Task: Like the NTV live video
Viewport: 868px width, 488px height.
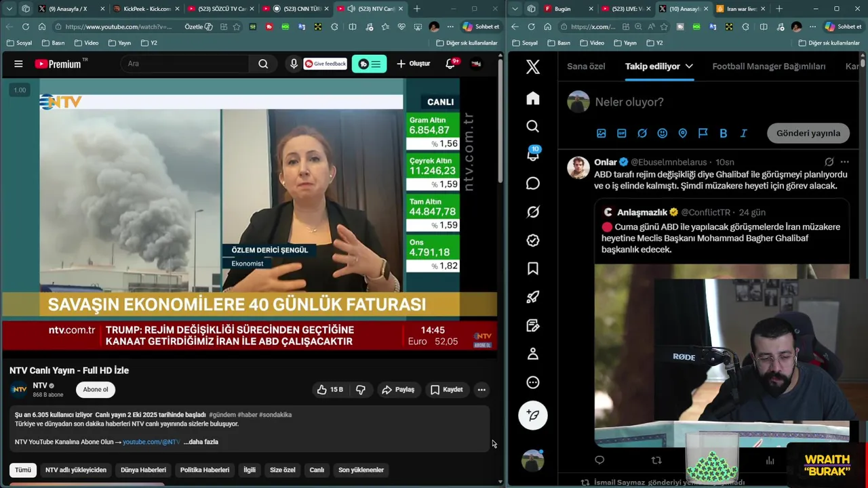Action: pyautogui.click(x=330, y=390)
